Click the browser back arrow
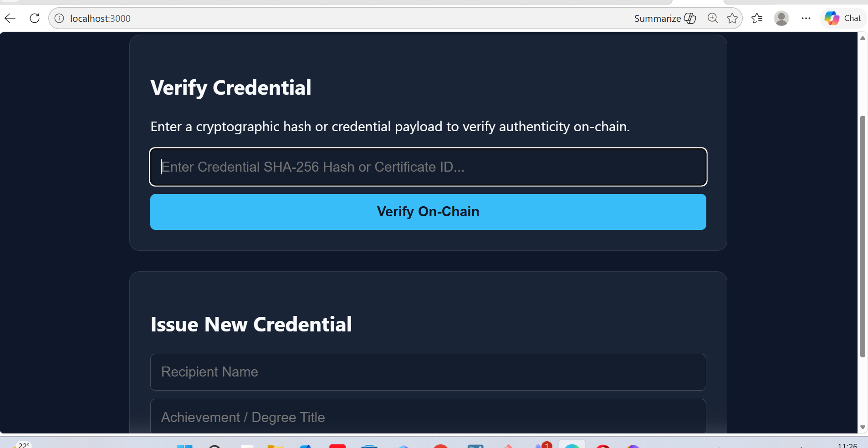868x448 pixels. point(10,18)
